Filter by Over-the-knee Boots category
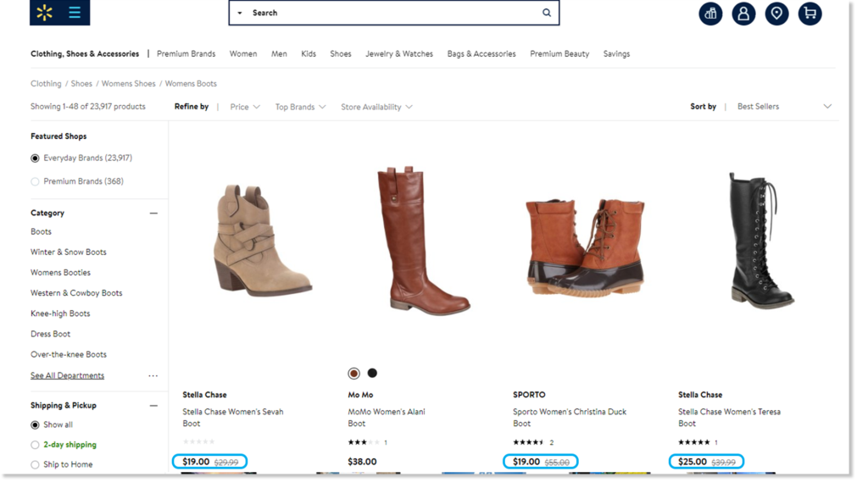Viewport: 868px width, 488px height. [69, 355]
